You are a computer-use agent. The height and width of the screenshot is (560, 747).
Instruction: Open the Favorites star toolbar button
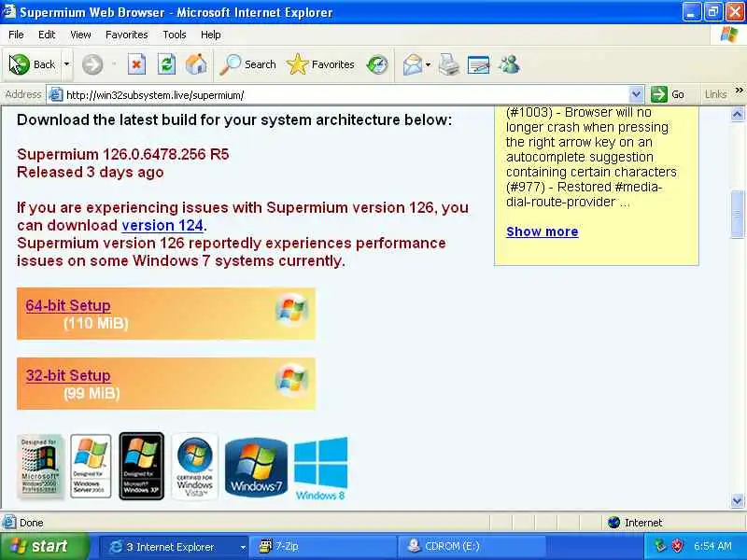pyautogui.click(x=320, y=64)
